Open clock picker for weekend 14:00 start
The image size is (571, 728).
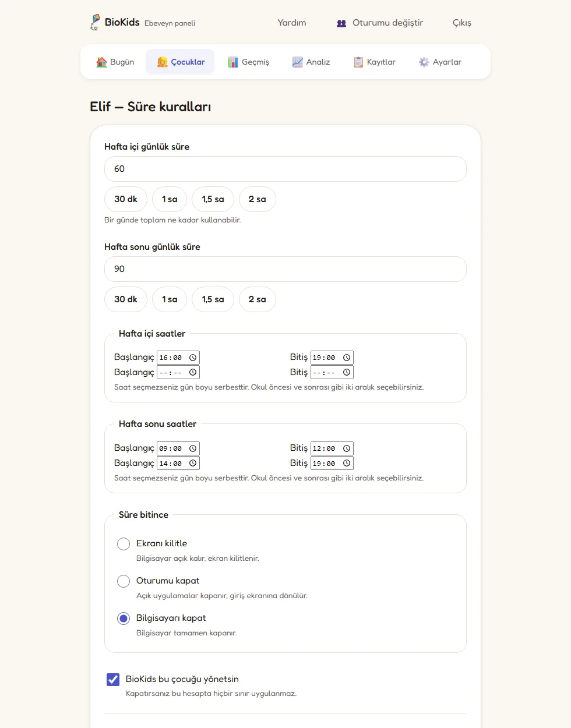[x=193, y=463]
